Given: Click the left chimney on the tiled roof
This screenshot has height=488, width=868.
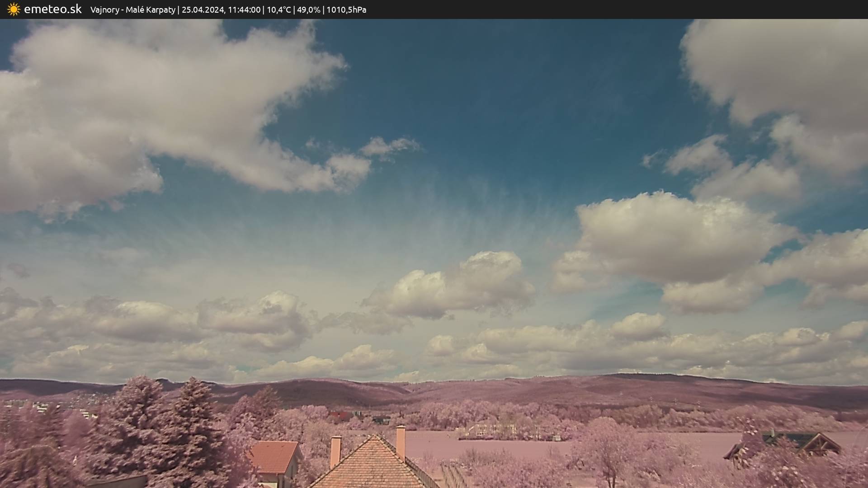Looking at the screenshot, I should point(335,451).
